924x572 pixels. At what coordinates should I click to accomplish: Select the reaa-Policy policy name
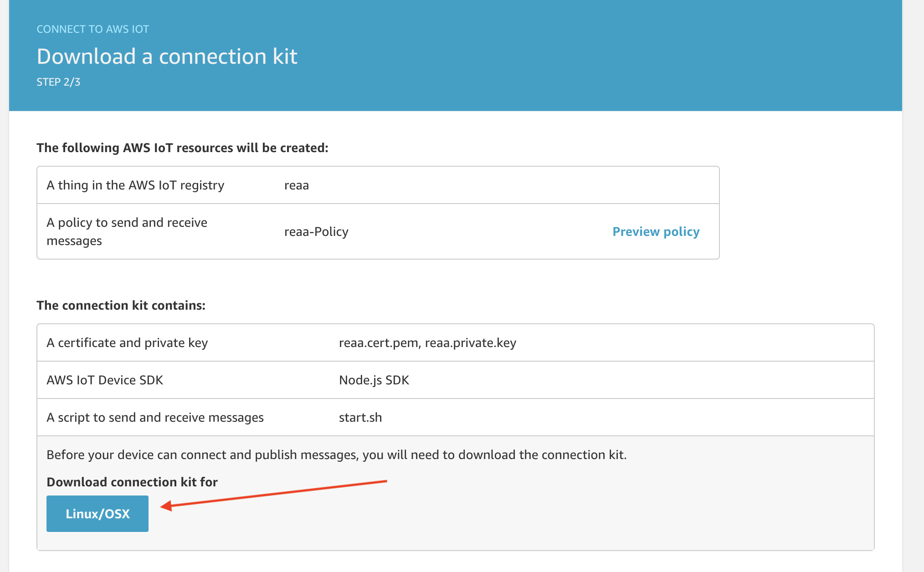click(x=316, y=232)
